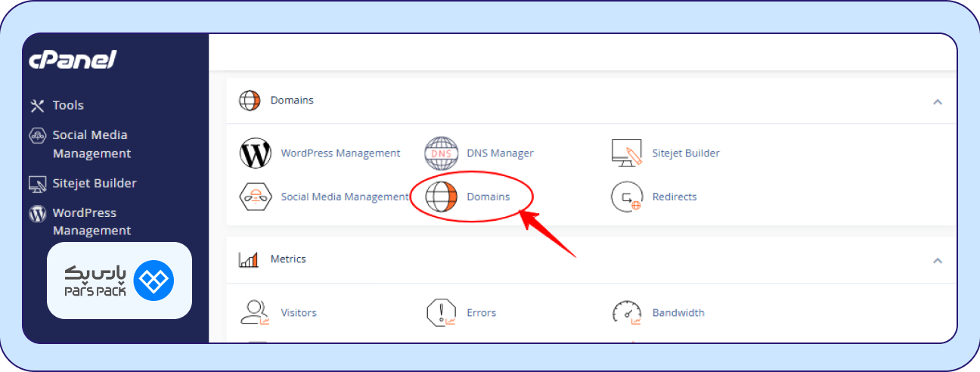Click the Social Media Management sidebar icon
980x372 pixels.
click(38, 136)
